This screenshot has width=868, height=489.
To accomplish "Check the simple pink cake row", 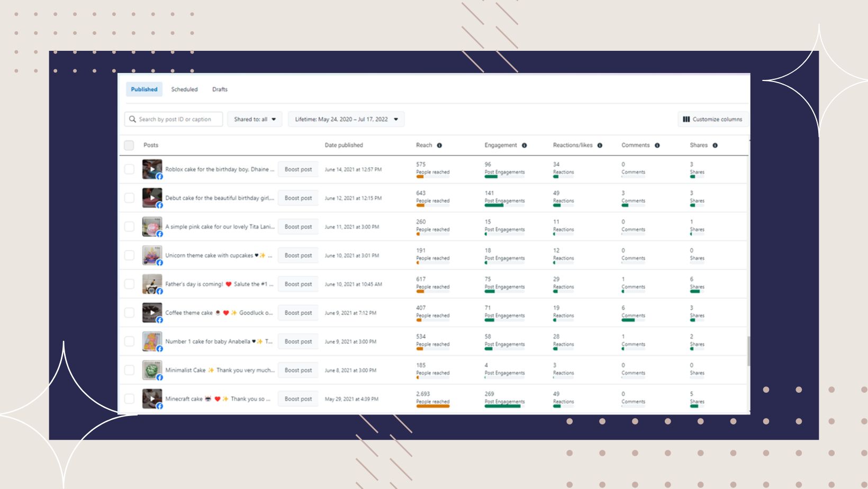I will 129,227.
